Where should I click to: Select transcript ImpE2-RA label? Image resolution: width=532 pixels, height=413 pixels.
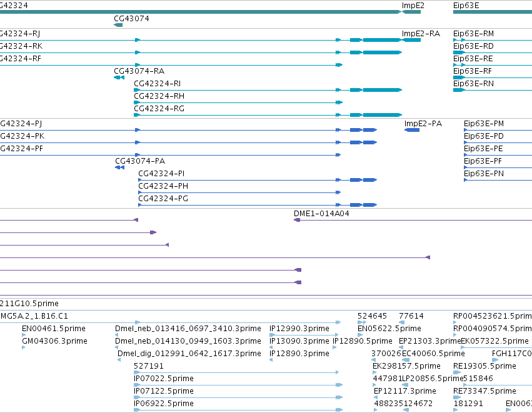click(421, 34)
